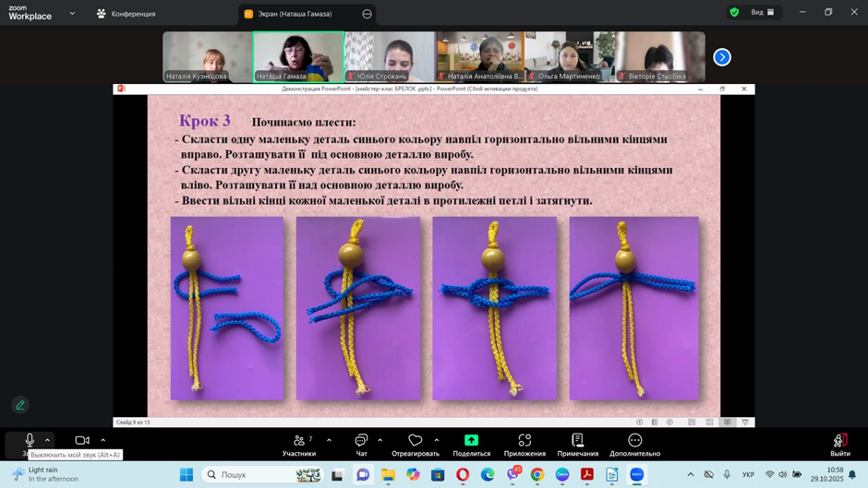The width and height of the screenshot is (868, 488).
Task: Open Примечания notes icon
Action: (x=577, y=444)
